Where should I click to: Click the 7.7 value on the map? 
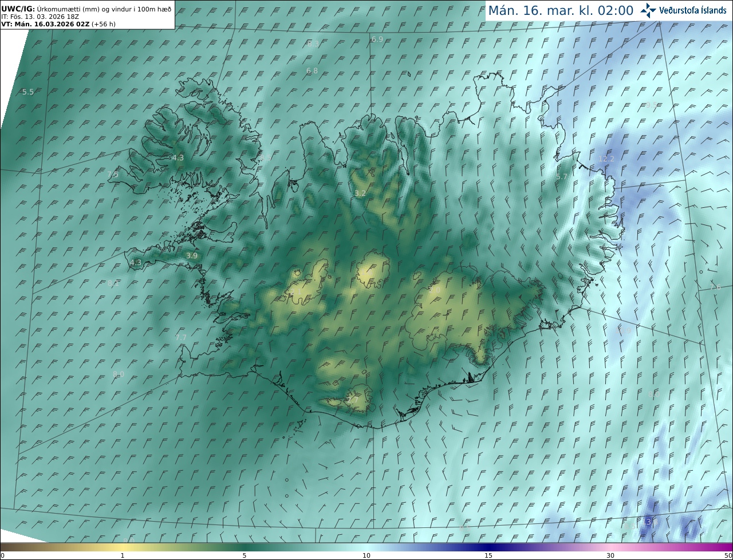[x=181, y=338]
